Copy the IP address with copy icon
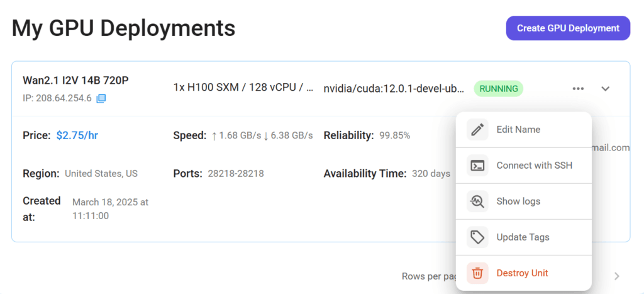 (x=101, y=99)
